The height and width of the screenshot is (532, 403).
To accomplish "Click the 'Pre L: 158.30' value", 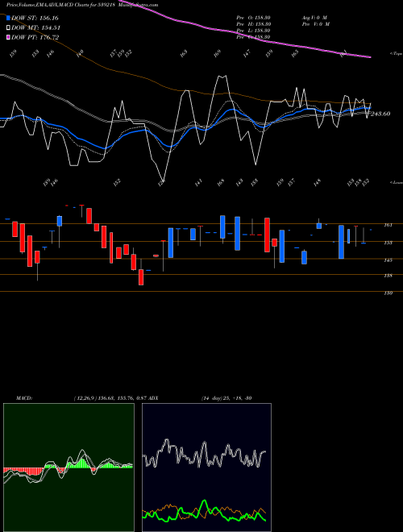I will point(253,31).
